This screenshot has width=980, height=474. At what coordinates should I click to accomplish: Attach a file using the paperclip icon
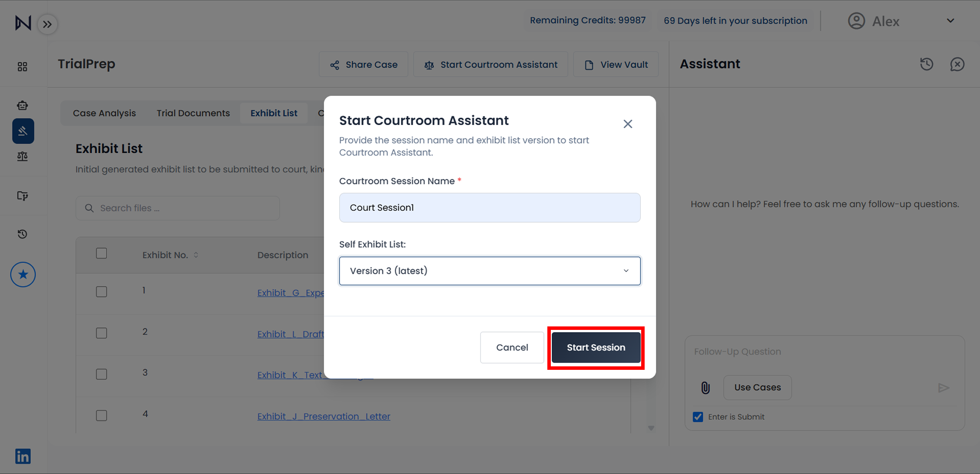705,388
